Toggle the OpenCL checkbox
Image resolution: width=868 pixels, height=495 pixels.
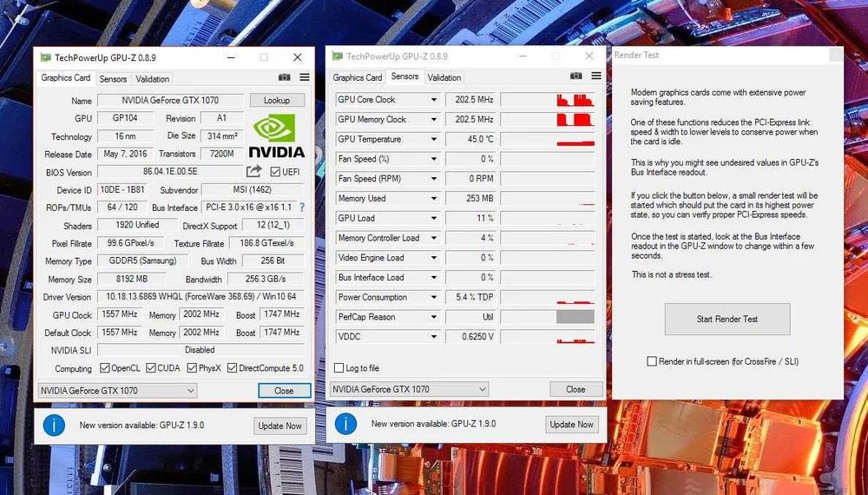pyautogui.click(x=105, y=367)
